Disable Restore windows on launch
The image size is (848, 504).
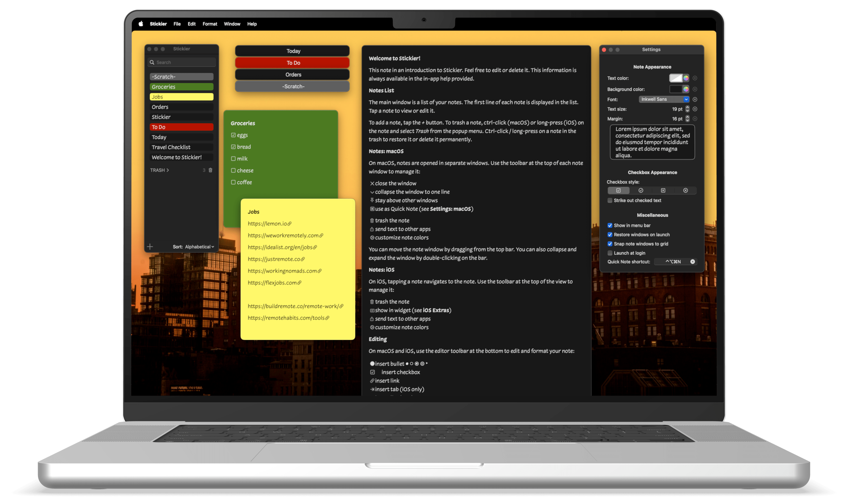[x=610, y=235]
